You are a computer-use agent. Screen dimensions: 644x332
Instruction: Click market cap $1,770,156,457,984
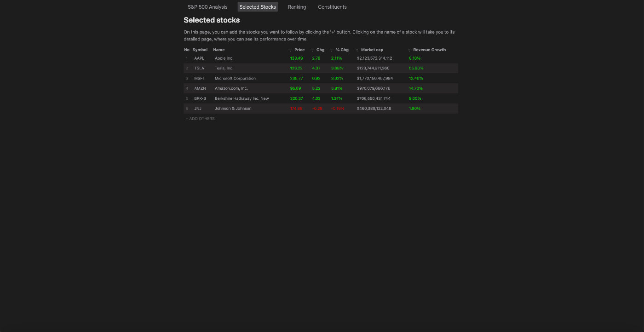(375, 79)
